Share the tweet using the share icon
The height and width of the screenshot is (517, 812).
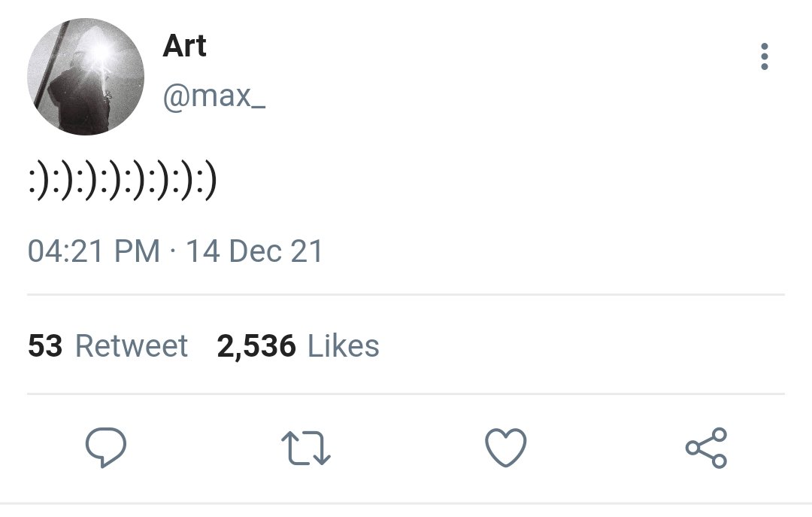pos(706,448)
